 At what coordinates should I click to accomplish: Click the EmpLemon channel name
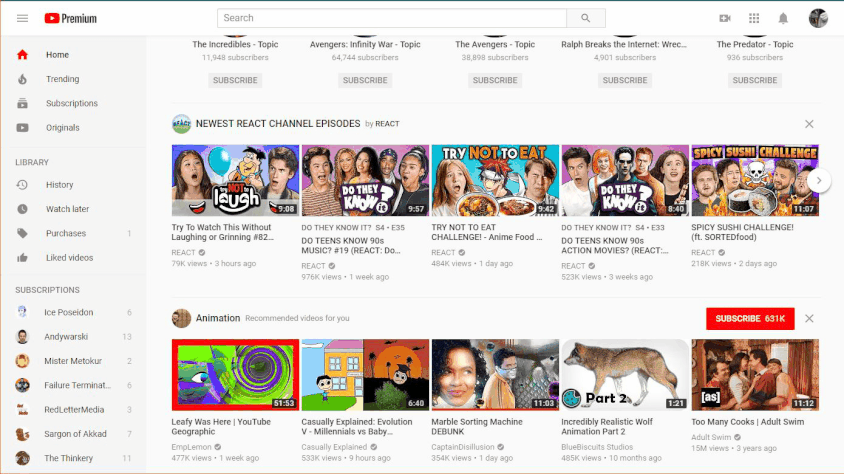pos(192,447)
